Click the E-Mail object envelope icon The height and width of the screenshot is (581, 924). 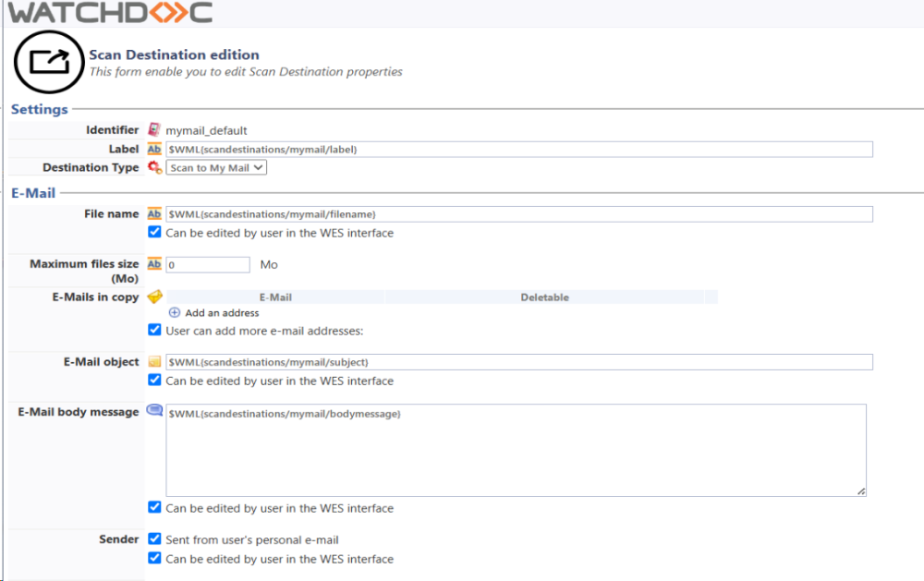pos(154,362)
